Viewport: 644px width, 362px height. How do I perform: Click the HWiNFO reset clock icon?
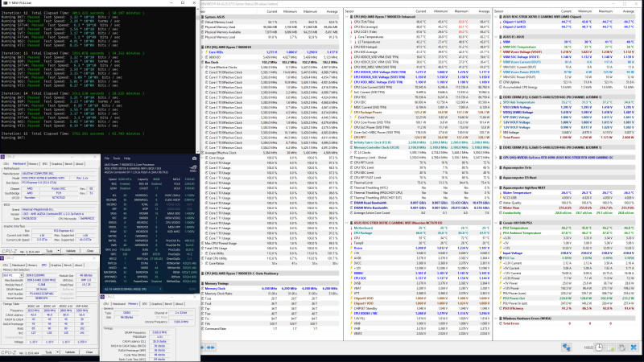(599, 348)
